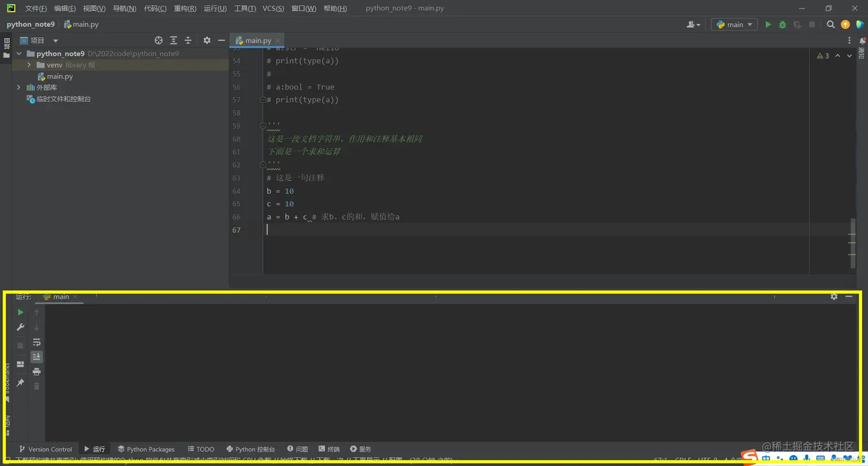
Task: Open the 问题 tool window
Action: [x=297, y=449]
